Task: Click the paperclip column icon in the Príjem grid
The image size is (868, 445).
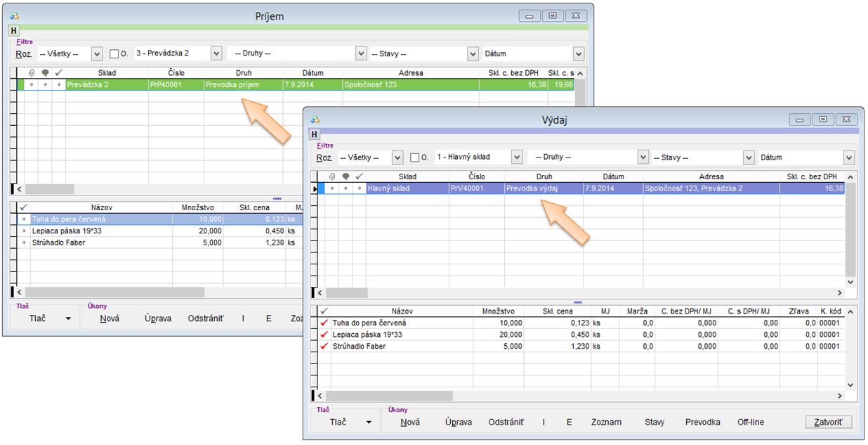Action: (x=31, y=72)
